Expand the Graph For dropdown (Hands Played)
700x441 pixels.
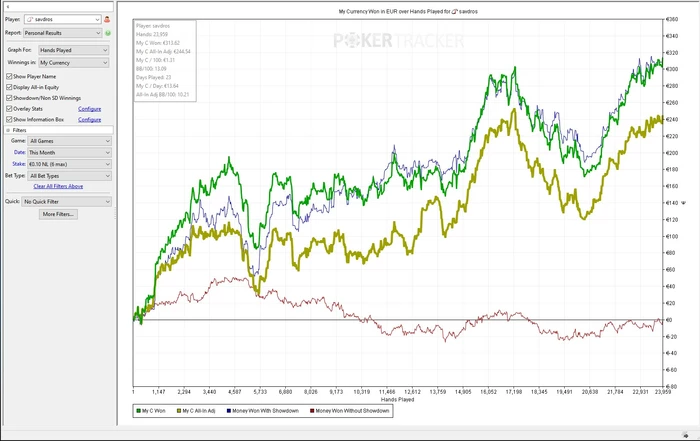coord(73,50)
